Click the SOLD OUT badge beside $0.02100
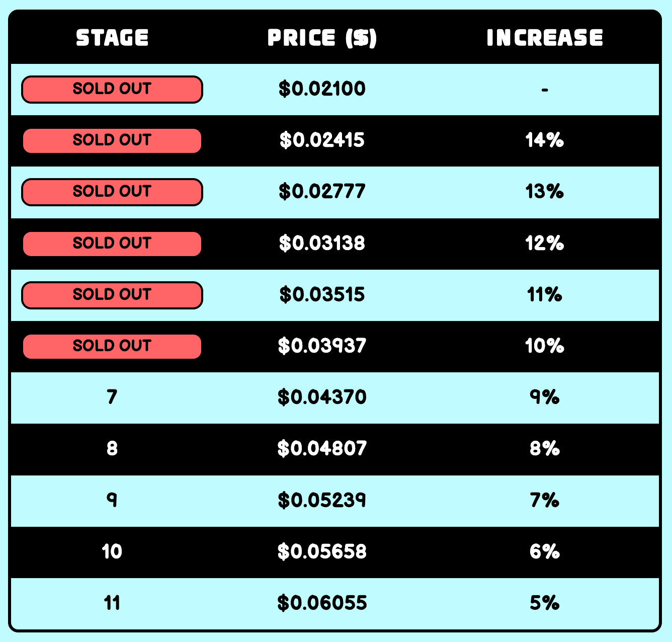Viewport: 672px width, 642px height. (x=112, y=90)
